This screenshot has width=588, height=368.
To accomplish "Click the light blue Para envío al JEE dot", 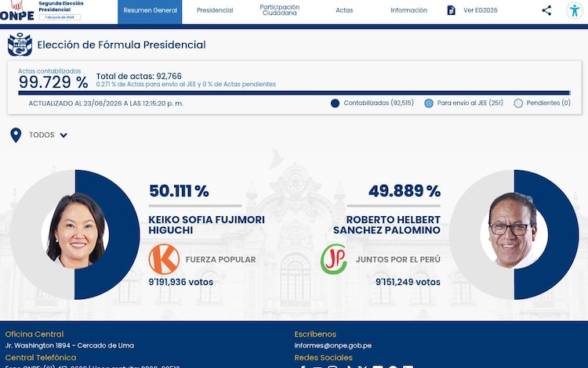I will (x=429, y=103).
